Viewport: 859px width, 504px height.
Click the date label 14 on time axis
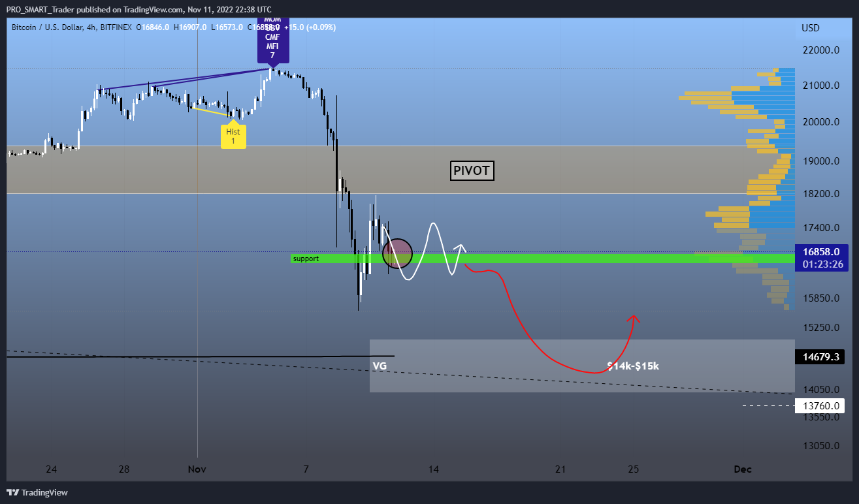(434, 469)
